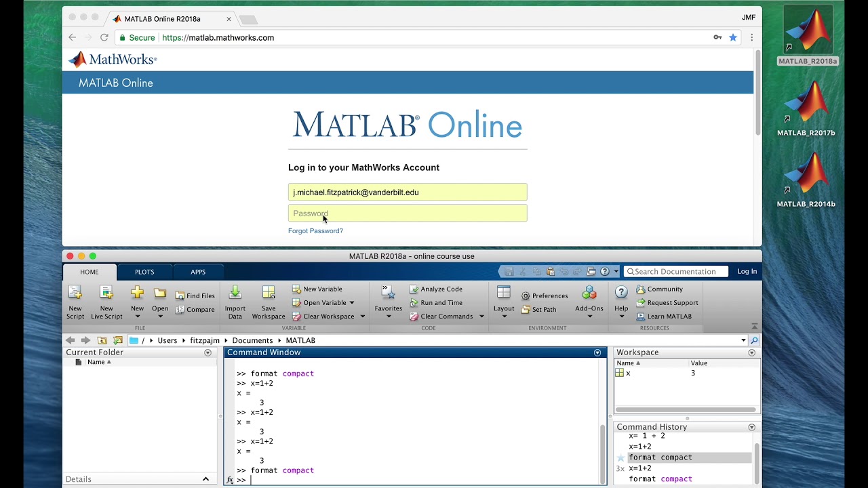Viewport: 868px width, 488px height.
Task: Reload the Chrome page
Action: click(104, 37)
